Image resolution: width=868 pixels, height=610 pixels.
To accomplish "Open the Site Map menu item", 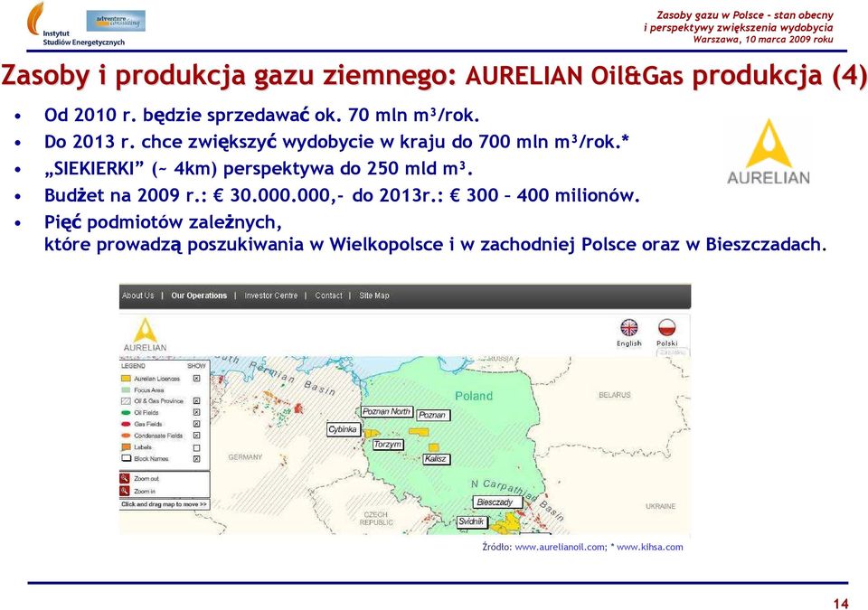I will click(374, 296).
